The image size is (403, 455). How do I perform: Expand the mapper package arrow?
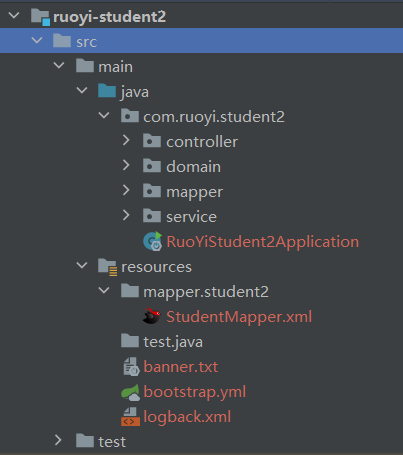(126, 190)
